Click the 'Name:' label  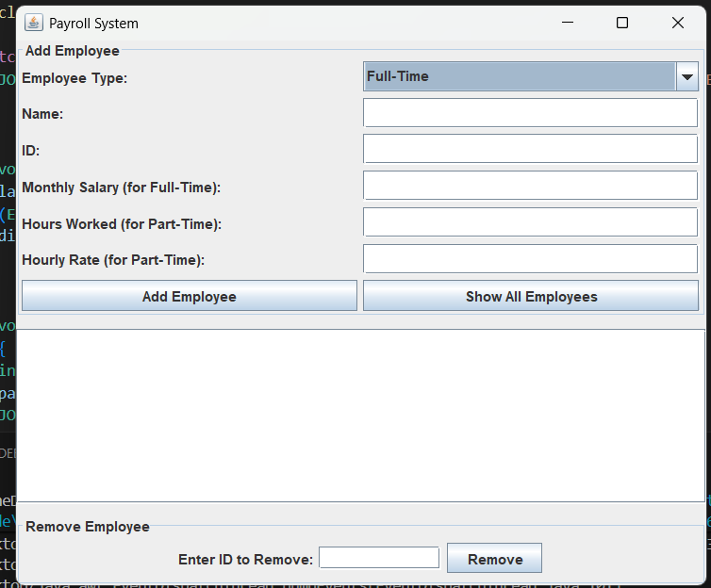point(42,114)
